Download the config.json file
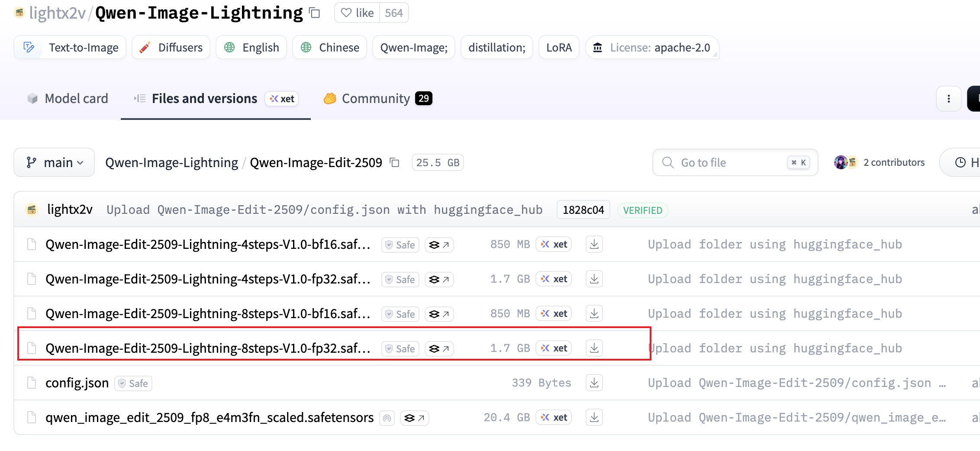 [x=594, y=383]
